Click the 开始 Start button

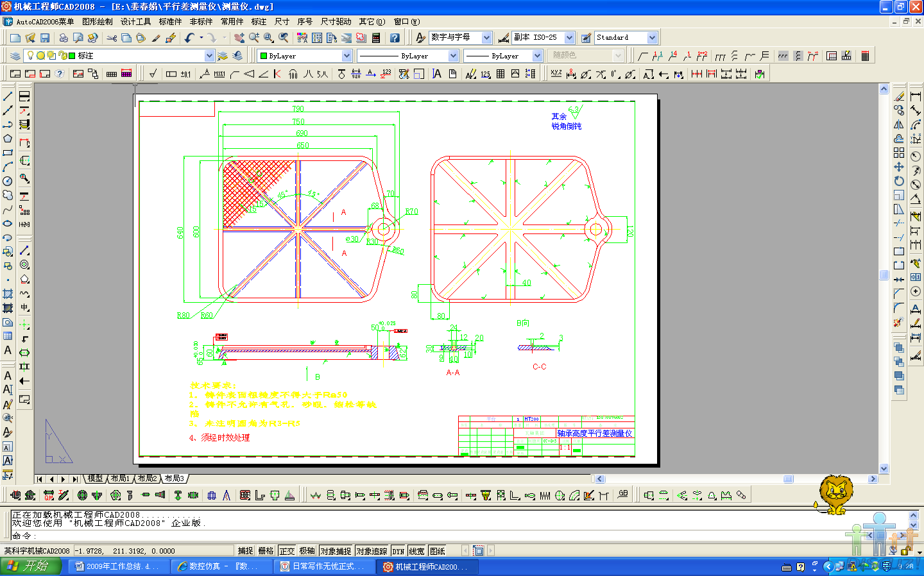30,566
